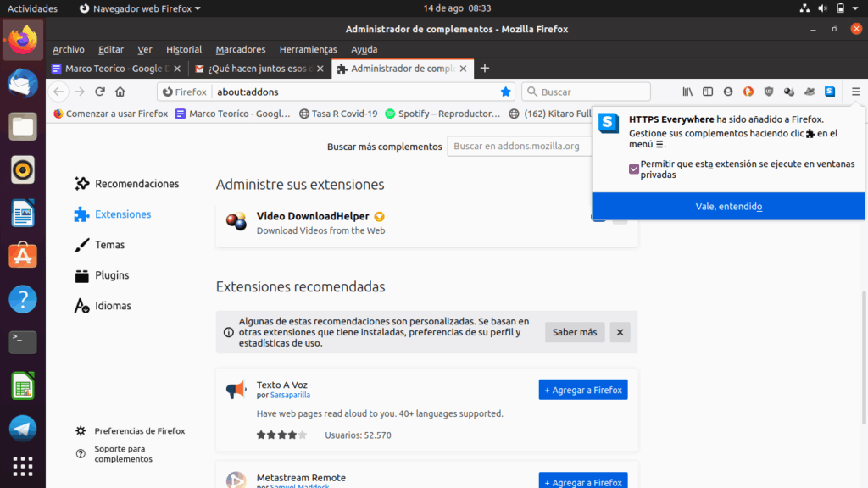
Task: Open the Tasa R Covid-19 bookmark
Action: (x=338, y=114)
